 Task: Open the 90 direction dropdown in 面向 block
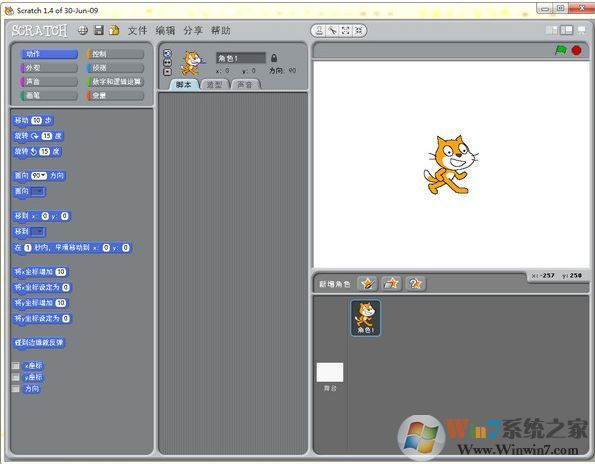point(39,176)
